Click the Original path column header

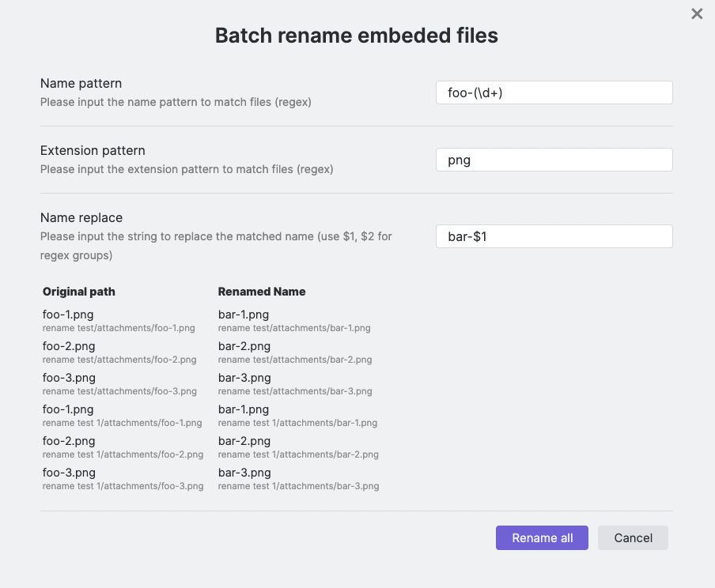79,292
